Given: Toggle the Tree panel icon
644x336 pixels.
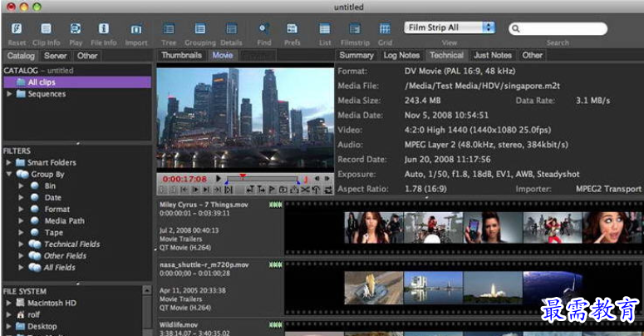Looking at the screenshot, I should point(169,29).
